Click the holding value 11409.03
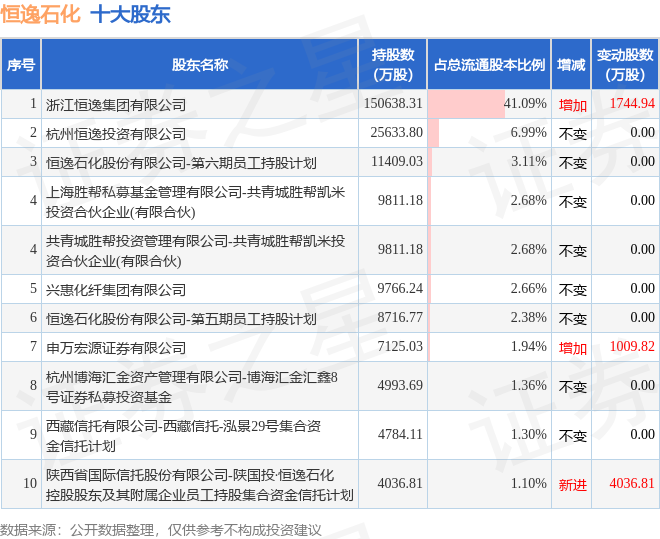This screenshot has width=660, height=539. [396, 162]
